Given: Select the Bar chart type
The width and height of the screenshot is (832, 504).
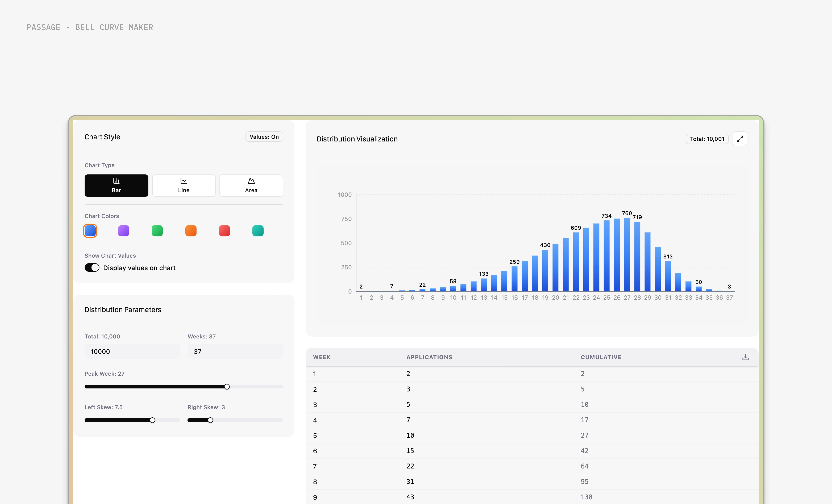Looking at the screenshot, I should coord(116,185).
